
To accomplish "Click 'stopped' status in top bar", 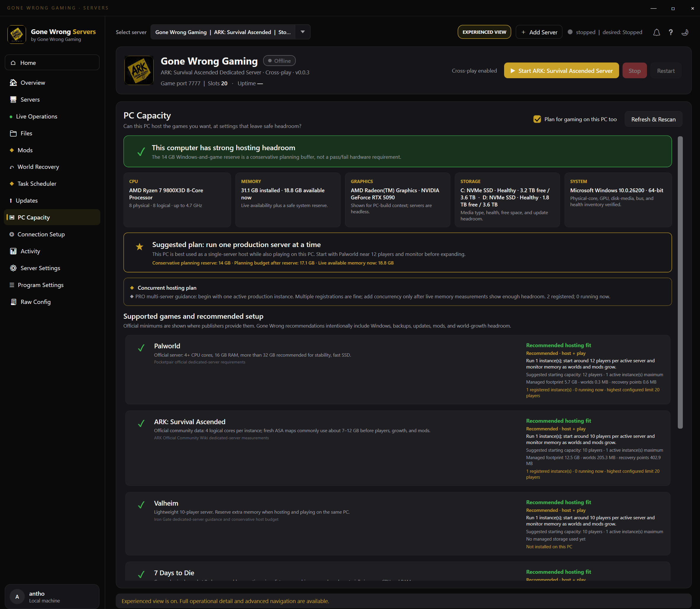I will 585,32.
